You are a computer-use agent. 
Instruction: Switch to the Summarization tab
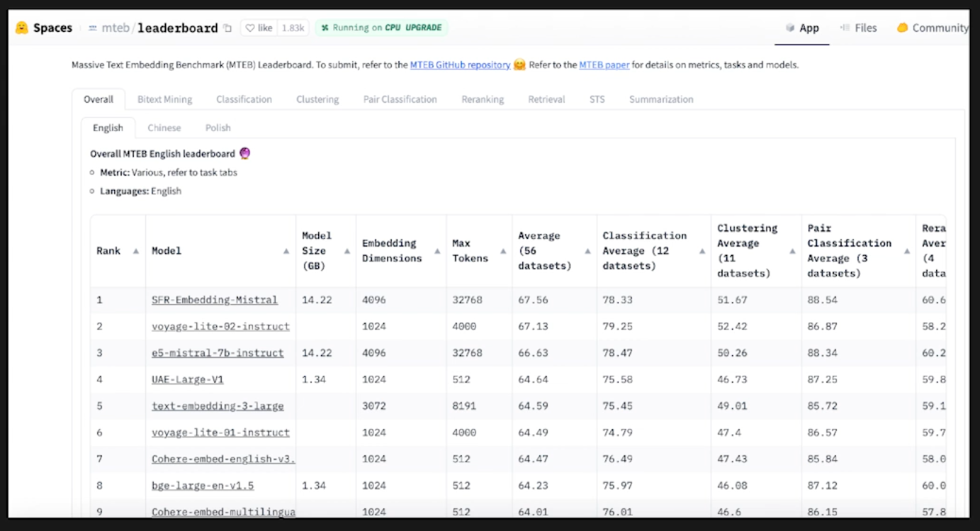[661, 99]
